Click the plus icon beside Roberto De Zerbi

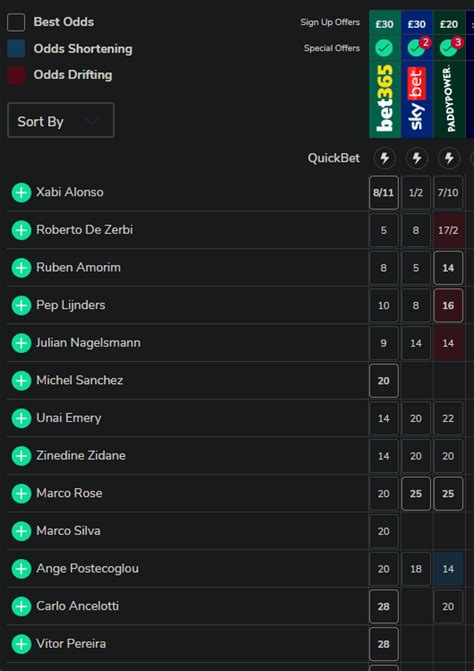click(x=21, y=230)
